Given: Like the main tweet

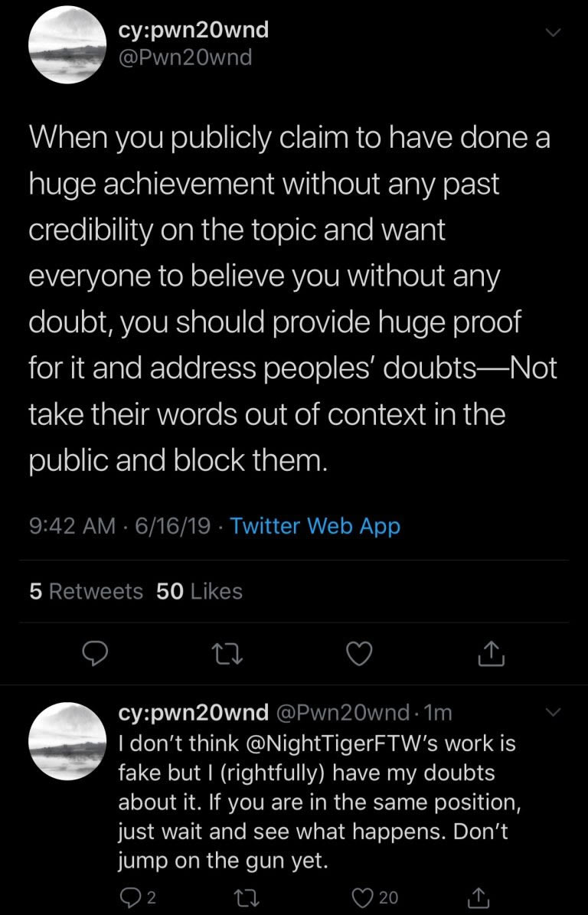Looking at the screenshot, I should (x=359, y=653).
